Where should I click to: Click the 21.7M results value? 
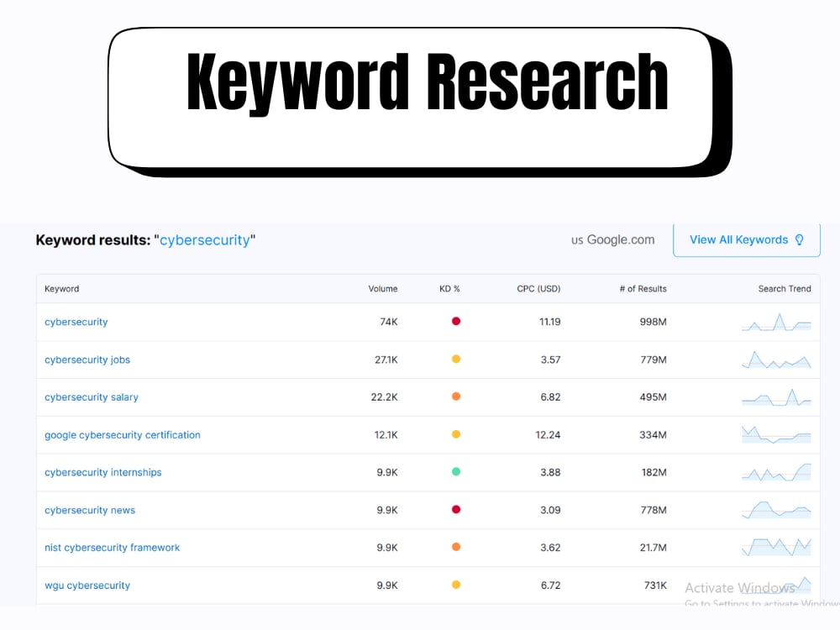click(653, 548)
